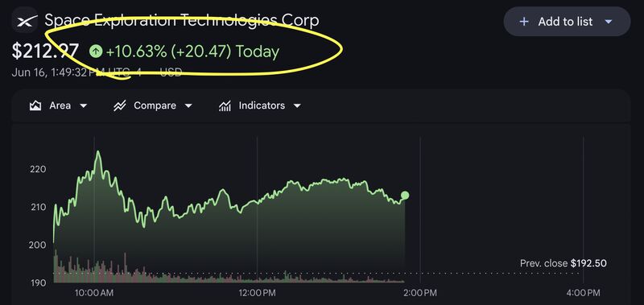
Task: Open the Add to list dropdown arrow
Action: pyautogui.click(x=609, y=22)
